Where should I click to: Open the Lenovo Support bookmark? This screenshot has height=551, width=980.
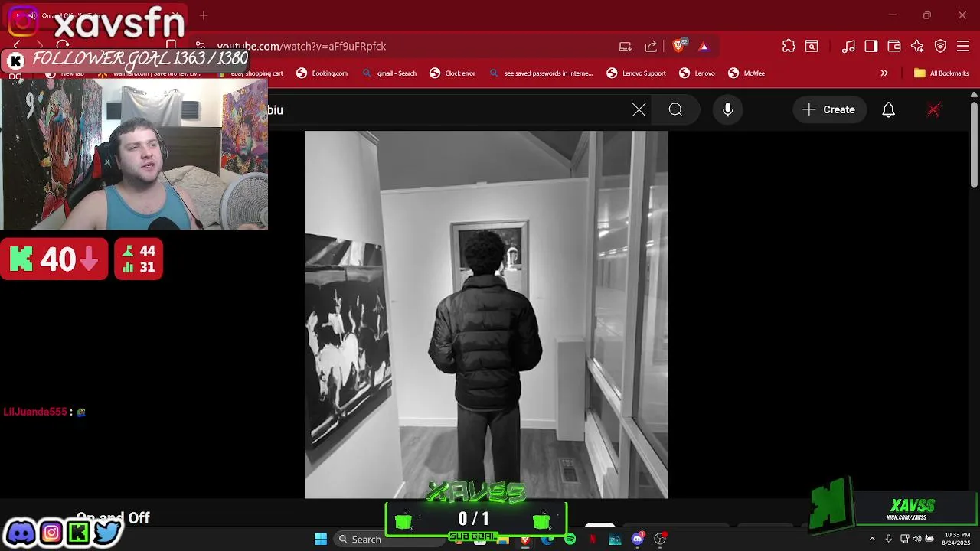636,73
